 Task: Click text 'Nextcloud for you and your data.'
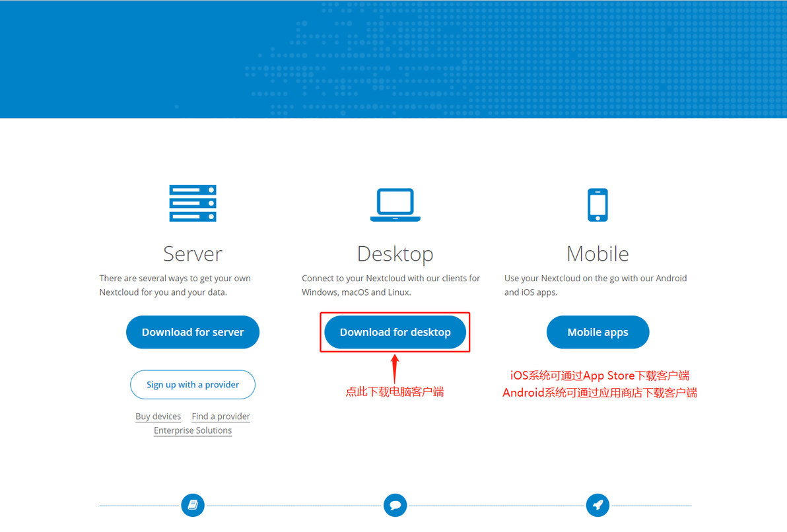(x=163, y=292)
